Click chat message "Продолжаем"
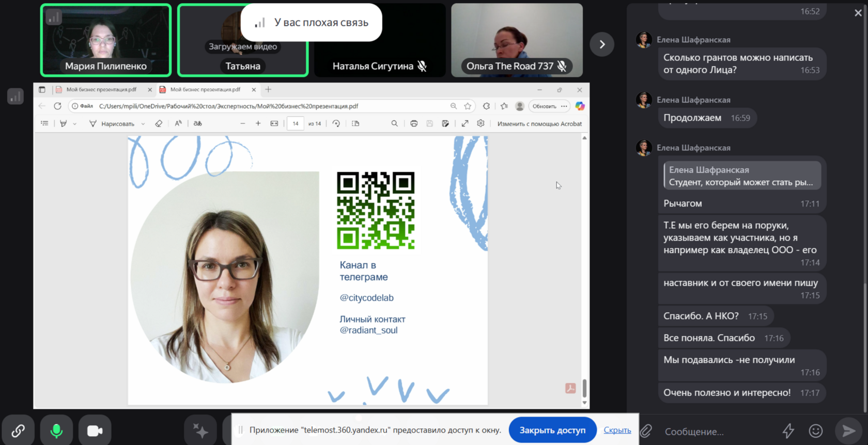Viewport: 868px width, 445px height. pyautogui.click(x=707, y=118)
